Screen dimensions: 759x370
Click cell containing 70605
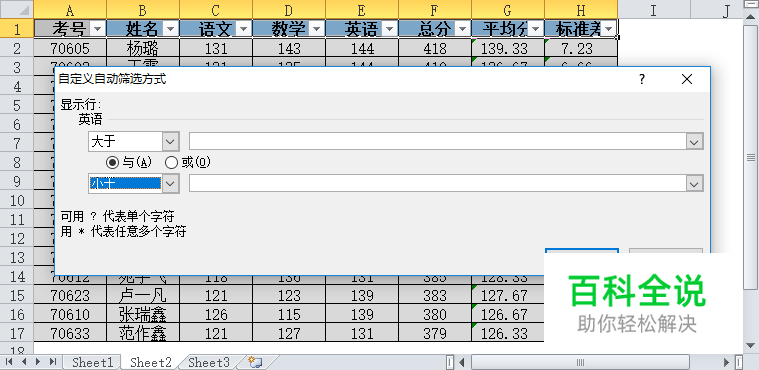[x=70, y=48]
